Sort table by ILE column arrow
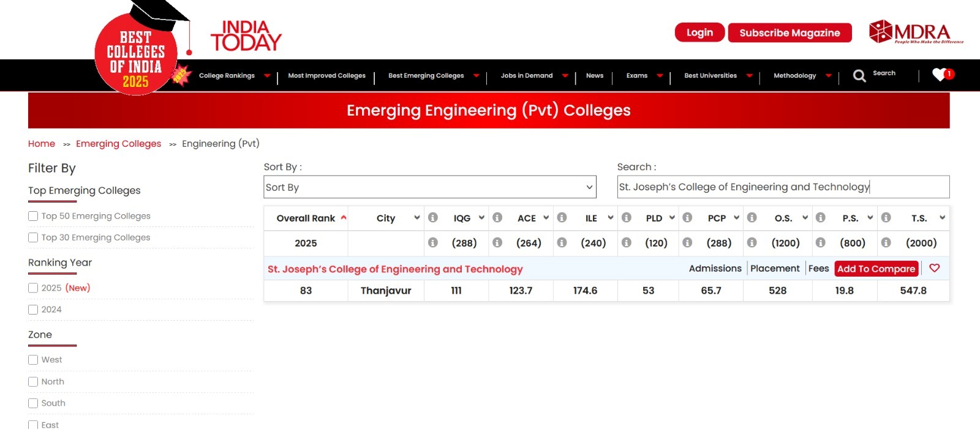Screen dimensions: 980x429 coord(611,218)
